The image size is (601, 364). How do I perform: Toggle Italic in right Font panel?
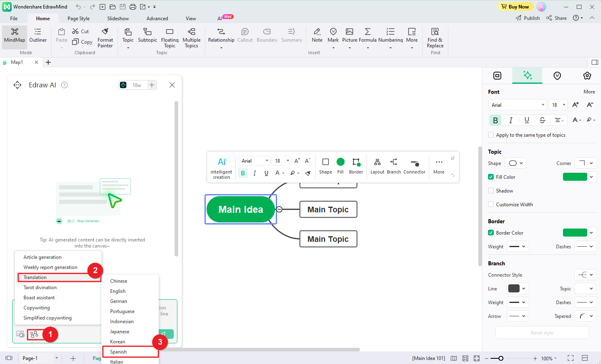[511, 120]
